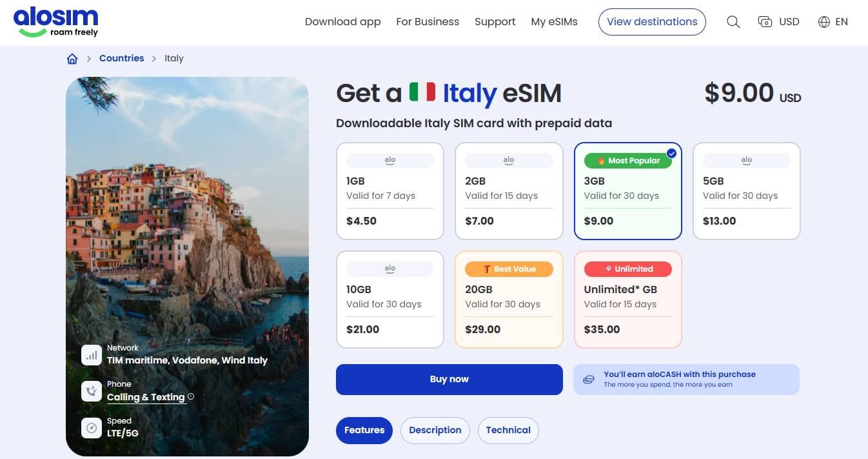
Task: Click the Phone calling icon on the image
Action: point(91,391)
